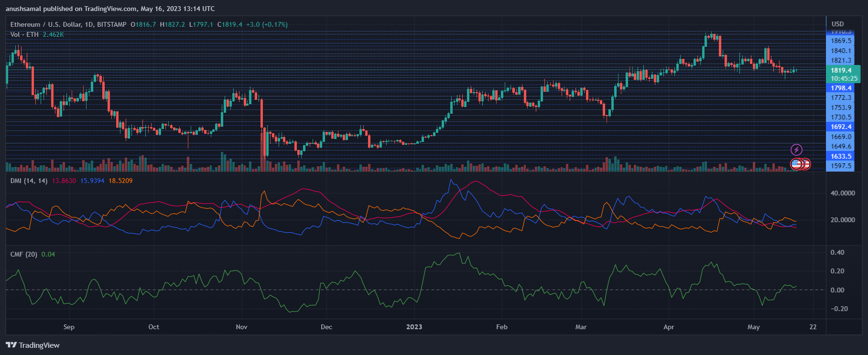Click the blue DMI value 15.9394
The width and height of the screenshot is (868, 355).
click(x=92, y=181)
